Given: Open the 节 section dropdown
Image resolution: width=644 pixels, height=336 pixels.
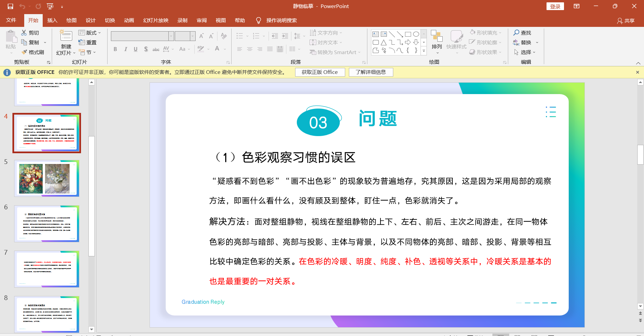Looking at the screenshot, I should click(x=87, y=52).
